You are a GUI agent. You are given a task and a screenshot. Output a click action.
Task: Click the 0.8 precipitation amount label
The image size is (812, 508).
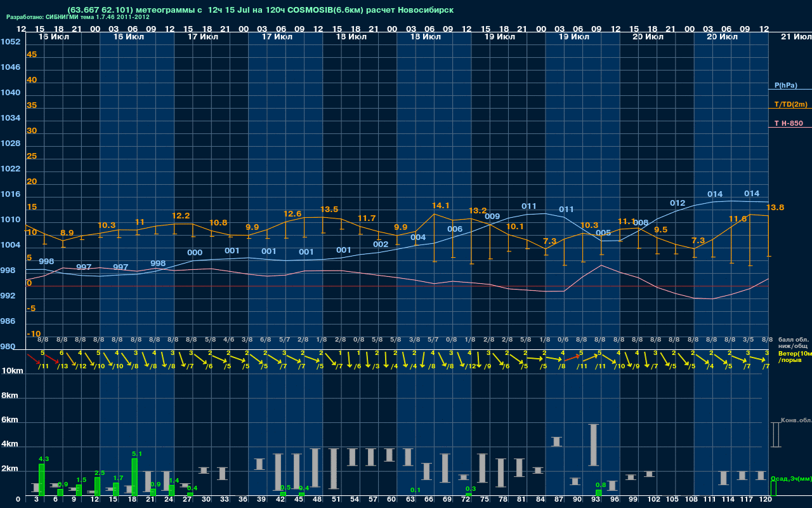(x=601, y=485)
